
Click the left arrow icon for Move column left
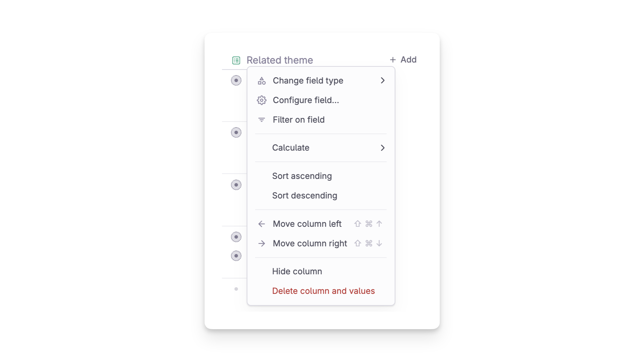(x=262, y=224)
